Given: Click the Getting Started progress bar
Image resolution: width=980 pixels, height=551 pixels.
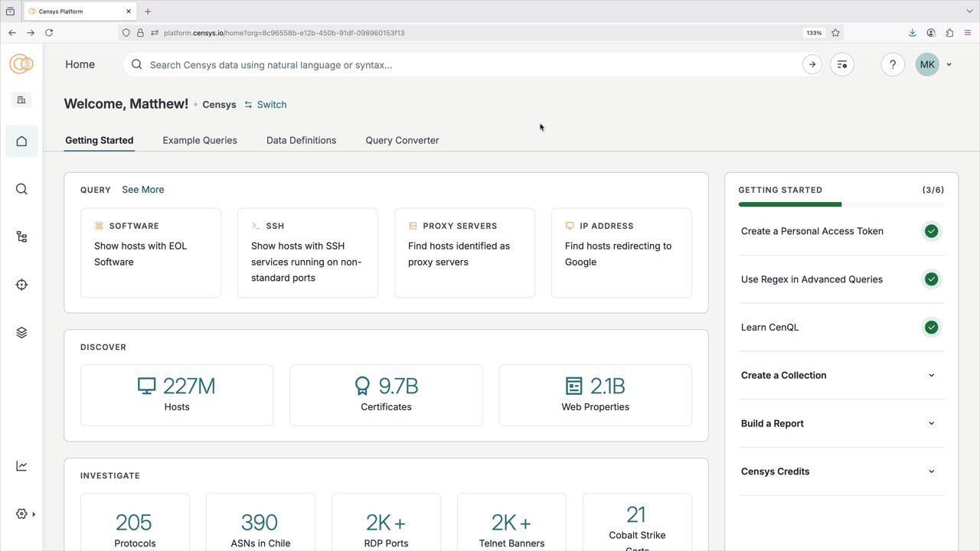Looking at the screenshot, I should click(x=841, y=204).
